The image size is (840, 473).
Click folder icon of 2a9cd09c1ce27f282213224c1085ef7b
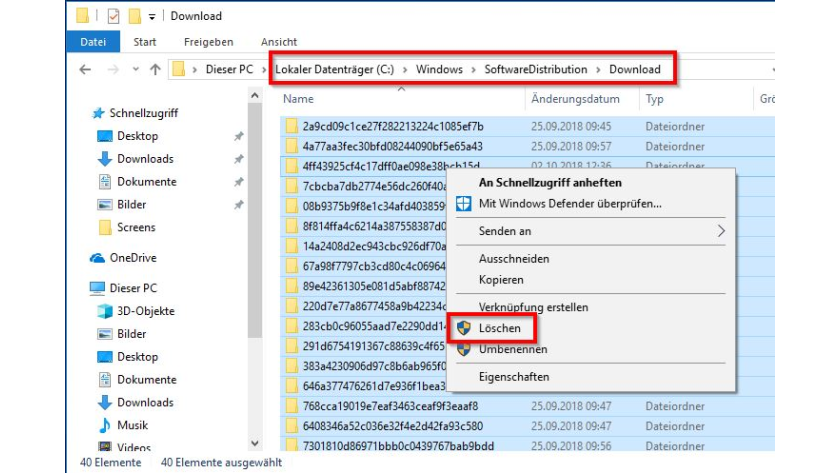[291, 126]
